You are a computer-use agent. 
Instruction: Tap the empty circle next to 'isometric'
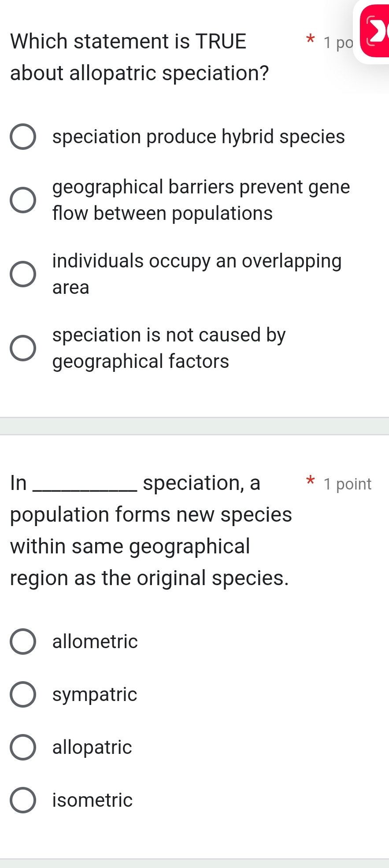click(23, 801)
